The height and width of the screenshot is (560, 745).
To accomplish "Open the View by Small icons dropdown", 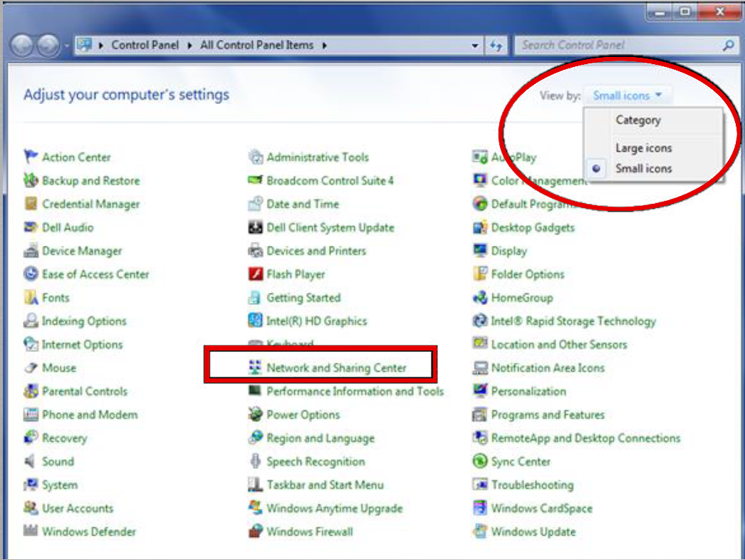I will 627,95.
